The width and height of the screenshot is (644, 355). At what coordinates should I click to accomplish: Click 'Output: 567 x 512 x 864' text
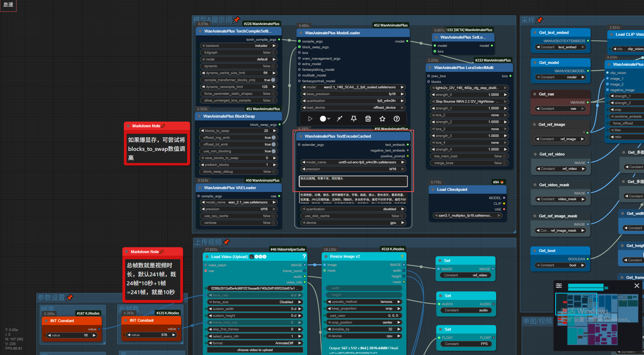[x=348, y=348]
